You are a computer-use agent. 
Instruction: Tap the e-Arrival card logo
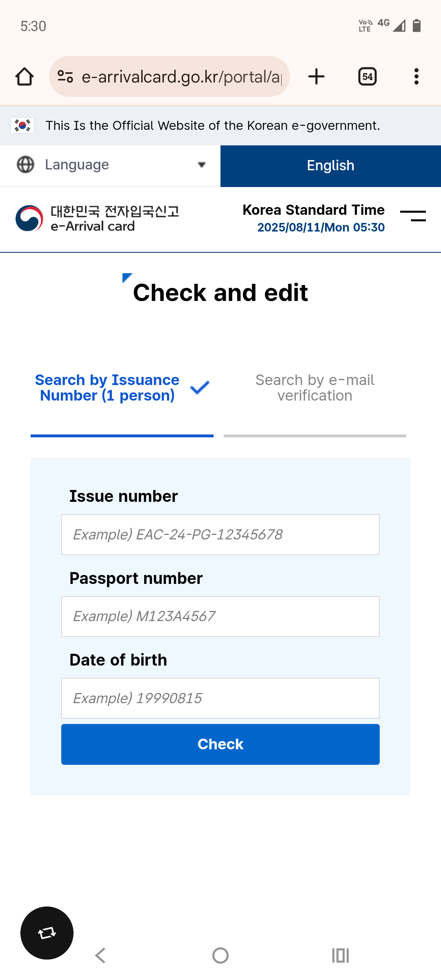click(x=97, y=218)
